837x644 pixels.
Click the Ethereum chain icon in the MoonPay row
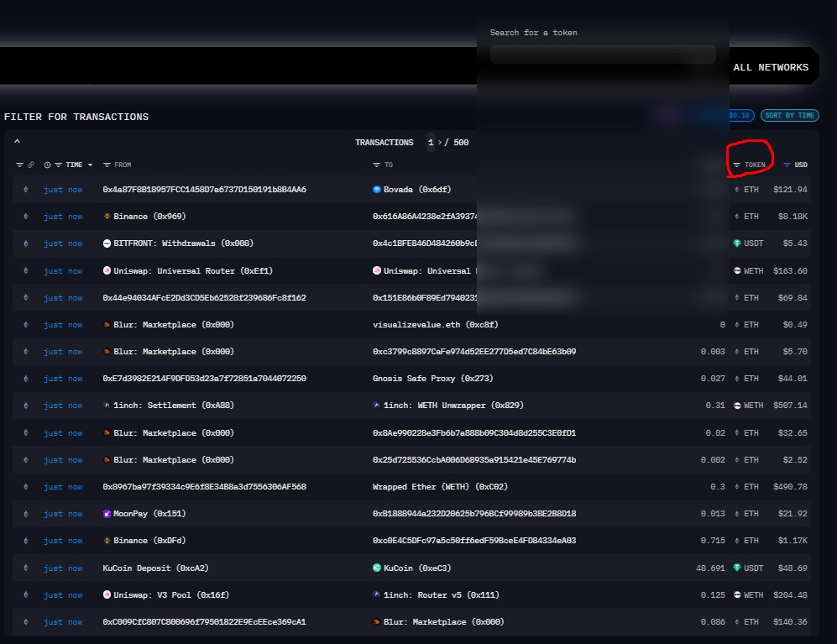[26, 514]
